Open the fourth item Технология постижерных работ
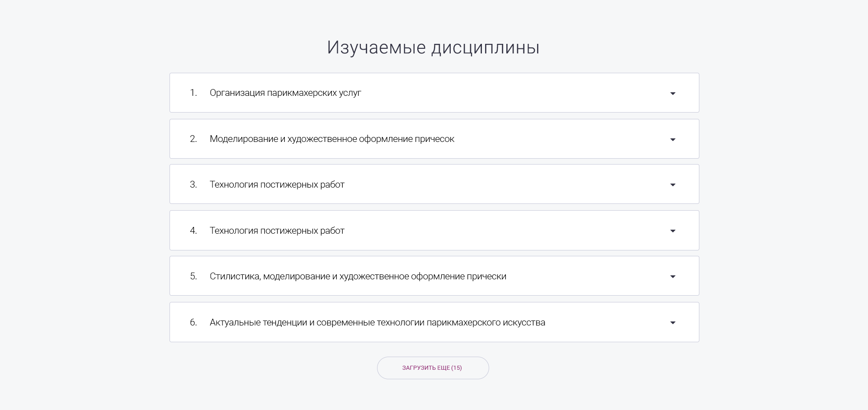The width and height of the screenshot is (868, 410). pyautogui.click(x=277, y=231)
